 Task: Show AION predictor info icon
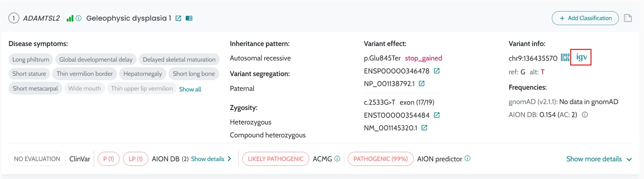(467, 158)
